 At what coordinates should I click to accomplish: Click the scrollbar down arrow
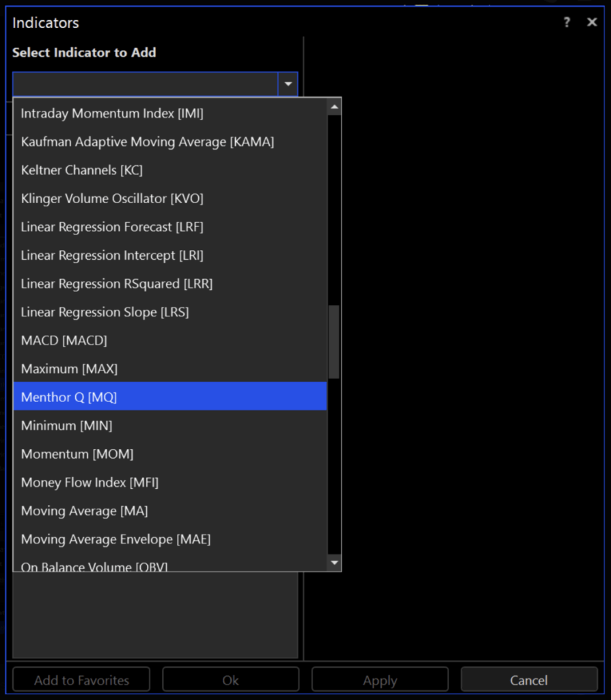(x=334, y=562)
